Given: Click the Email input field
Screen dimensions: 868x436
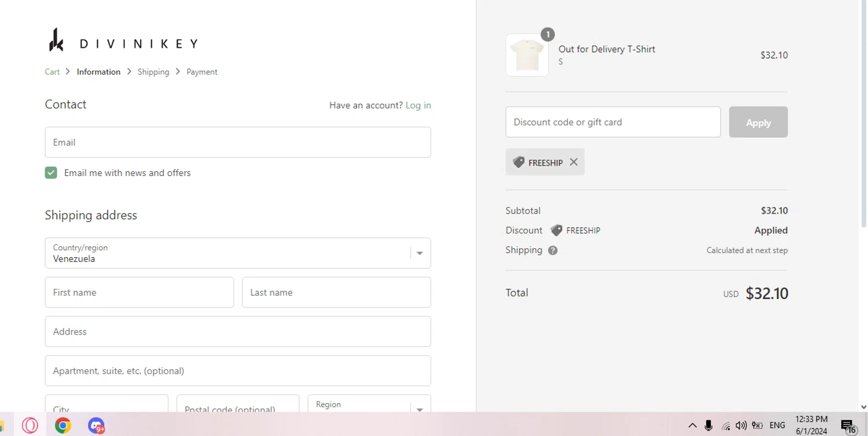Looking at the screenshot, I should [238, 142].
